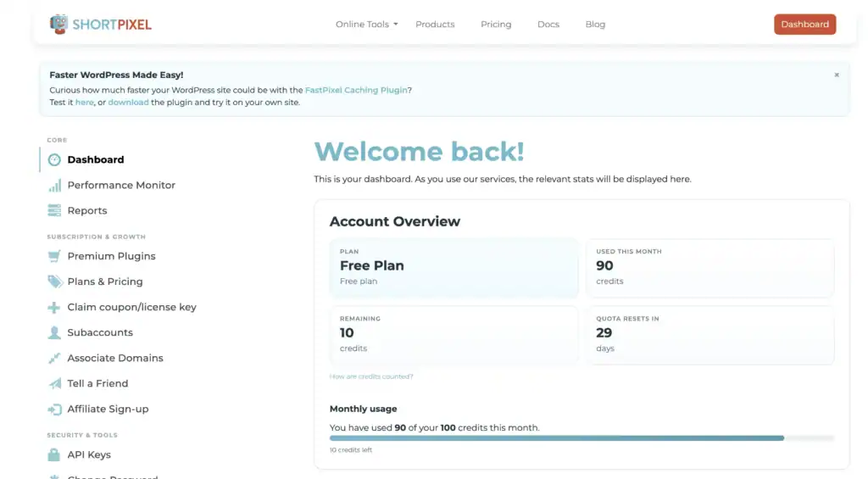
Task: Click the Plans & Pricing tag icon
Action: [x=54, y=281]
